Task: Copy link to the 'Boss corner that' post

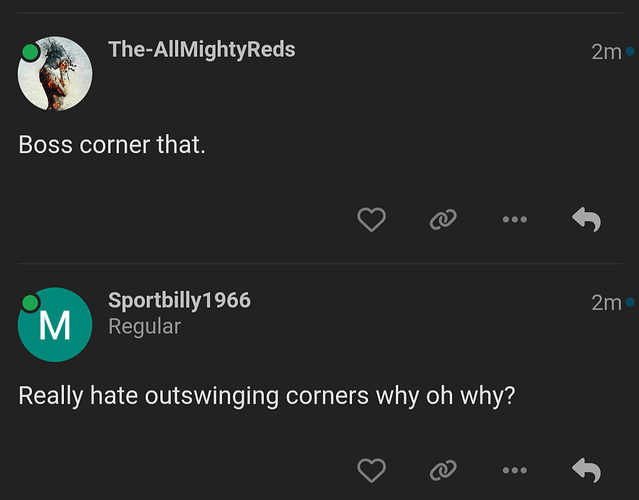Action: tap(443, 219)
